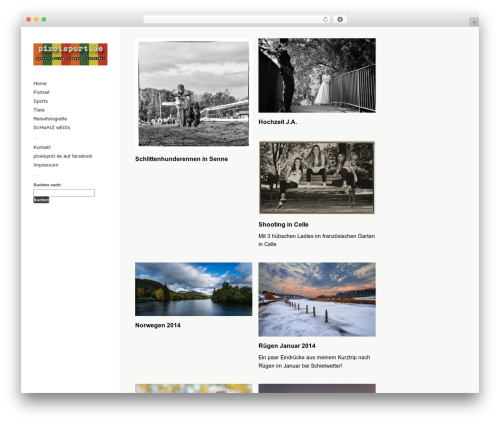The height and width of the screenshot is (423, 500).
Task: Open the Rügen Januar 2014 snow photo
Action: pos(317,299)
